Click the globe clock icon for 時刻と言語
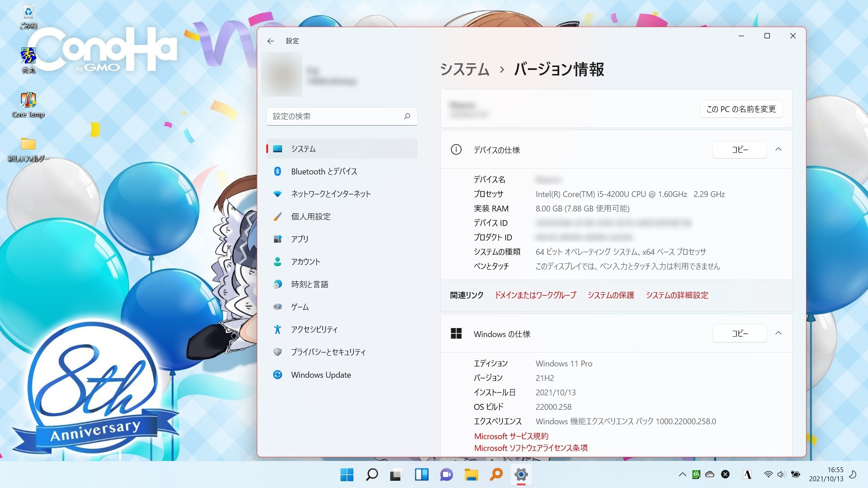 278,284
